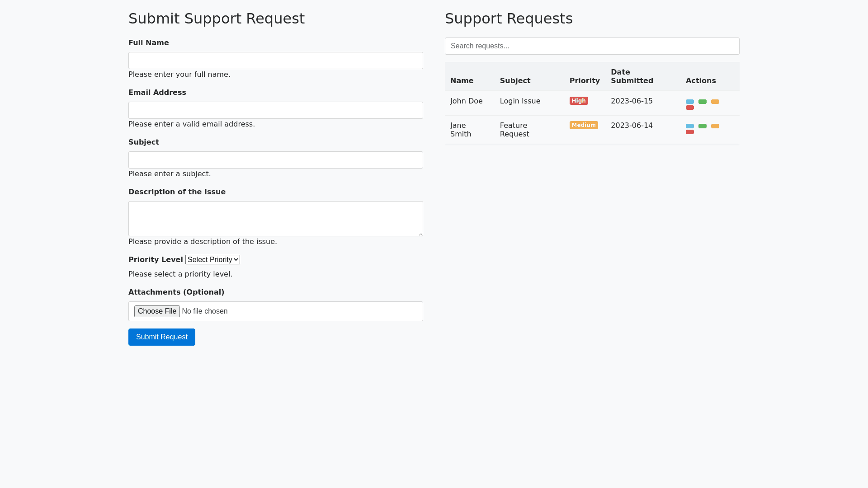This screenshot has width=868, height=488.
Task: Click blue action button for Jane Smith
Action: click(689, 126)
